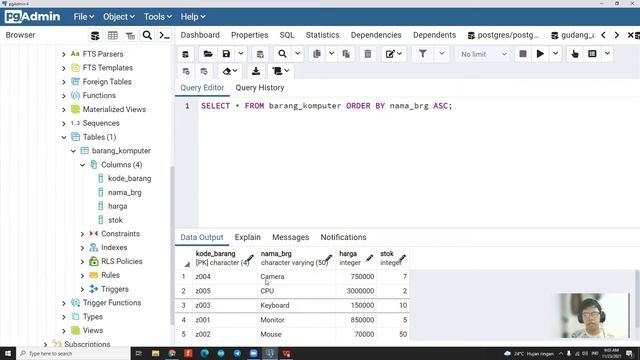Switch to the Query History tab
640x360 pixels.
pyautogui.click(x=260, y=88)
